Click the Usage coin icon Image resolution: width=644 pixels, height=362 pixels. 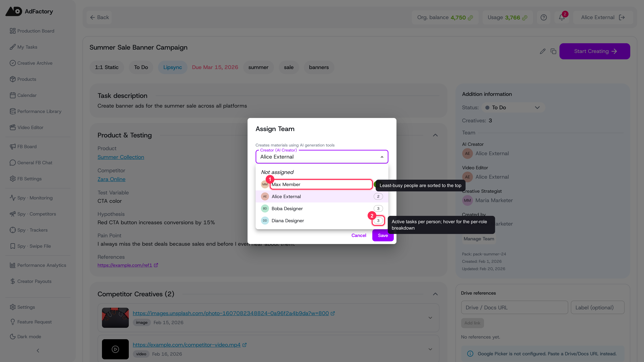click(x=525, y=17)
